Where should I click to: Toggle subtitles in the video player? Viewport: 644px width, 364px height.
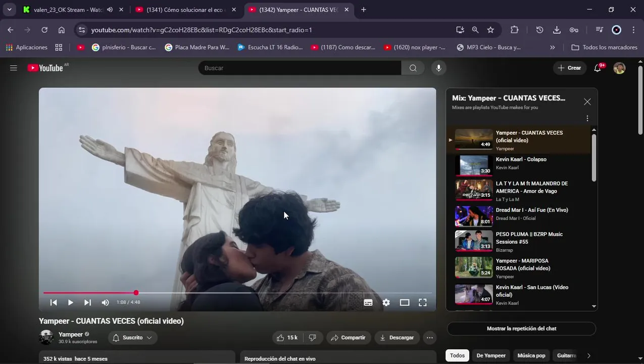[368, 302]
